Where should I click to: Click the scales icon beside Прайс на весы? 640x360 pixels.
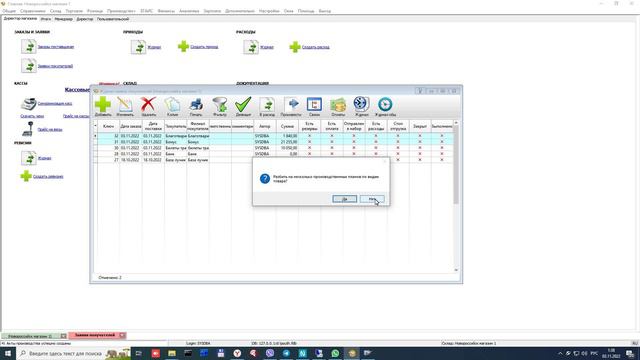coord(28,129)
